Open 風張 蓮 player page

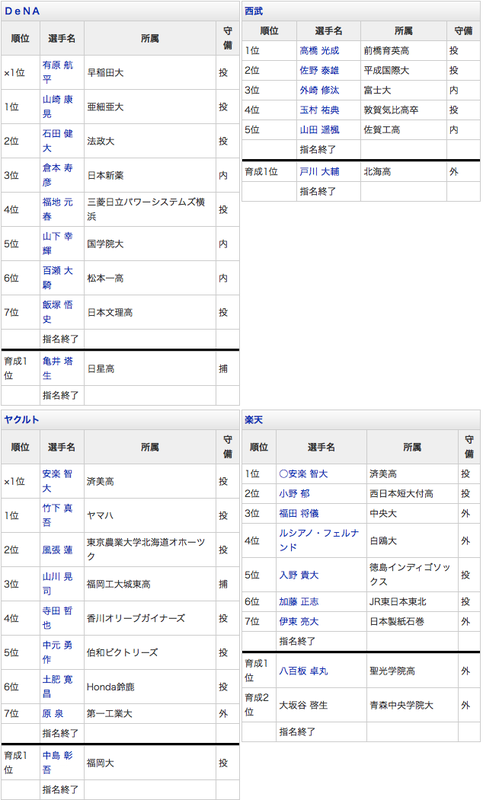(57, 550)
